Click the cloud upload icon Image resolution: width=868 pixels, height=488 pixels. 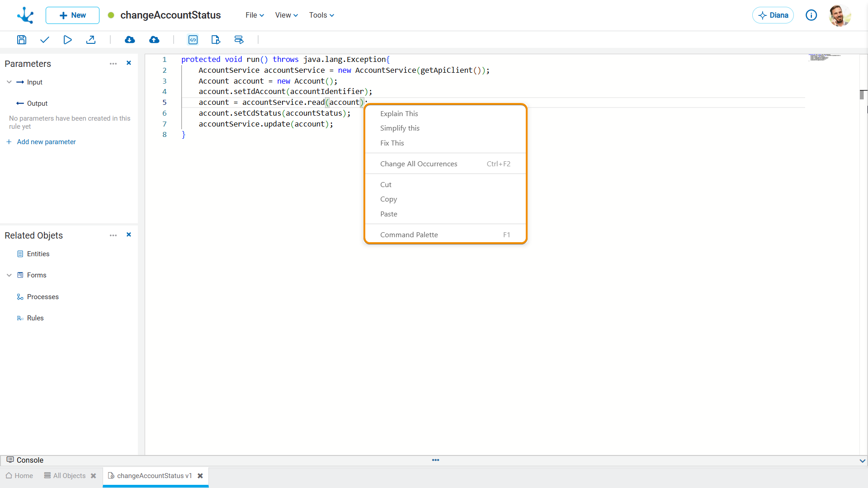154,40
